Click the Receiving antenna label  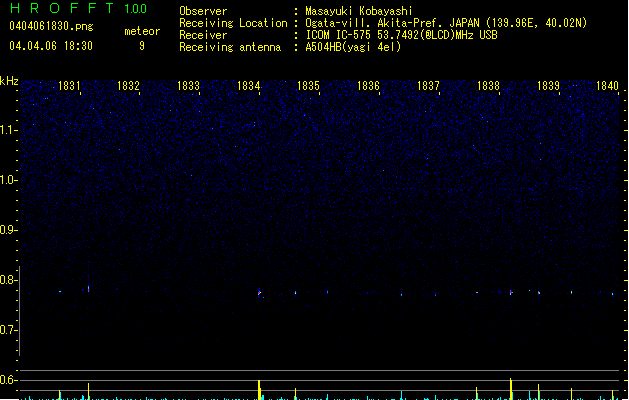pos(230,47)
